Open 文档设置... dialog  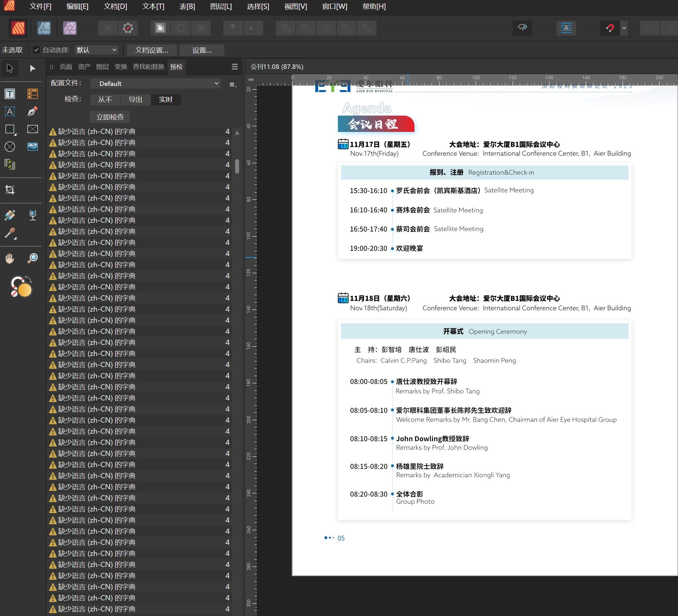click(151, 50)
